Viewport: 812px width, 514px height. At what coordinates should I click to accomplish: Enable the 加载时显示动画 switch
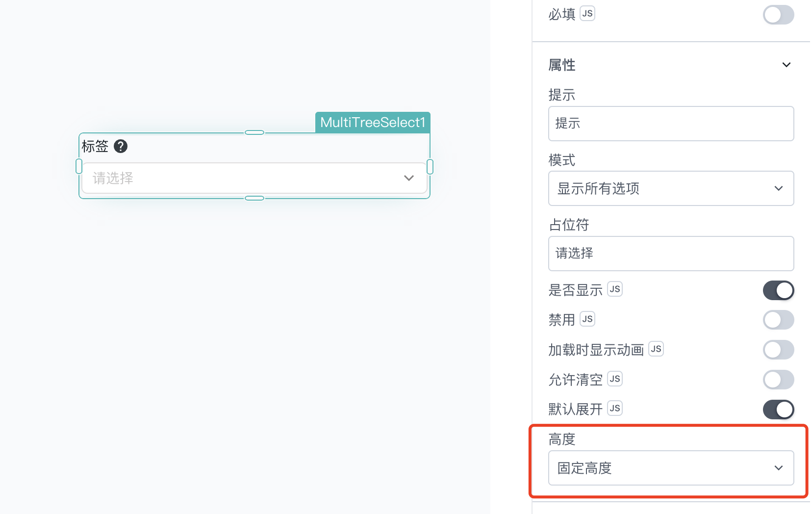[778, 350]
